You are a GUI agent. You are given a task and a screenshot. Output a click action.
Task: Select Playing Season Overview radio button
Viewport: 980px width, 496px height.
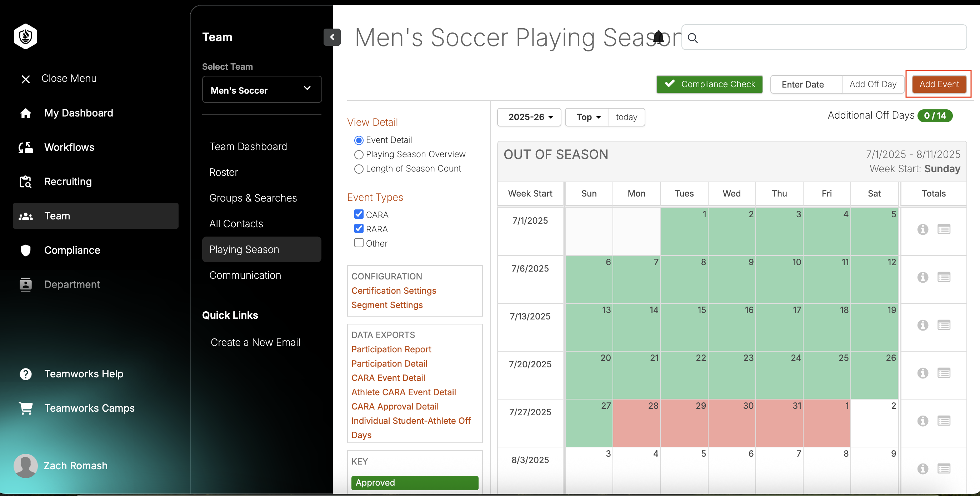(x=358, y=154)
